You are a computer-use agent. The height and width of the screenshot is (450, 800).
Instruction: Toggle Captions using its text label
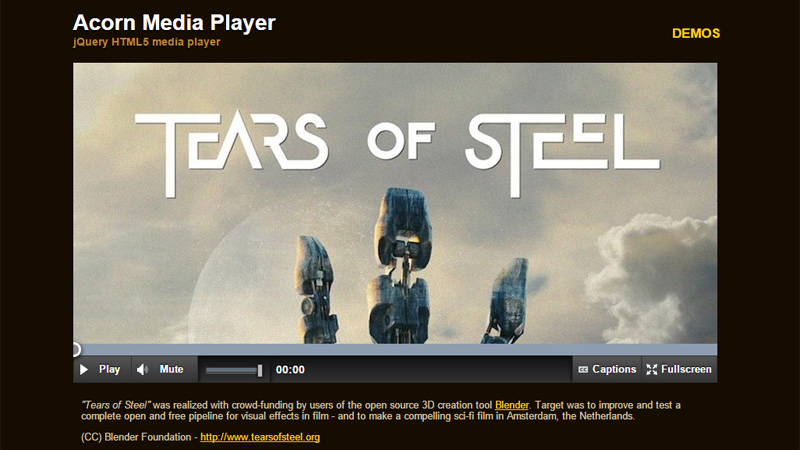coord(614,369)
